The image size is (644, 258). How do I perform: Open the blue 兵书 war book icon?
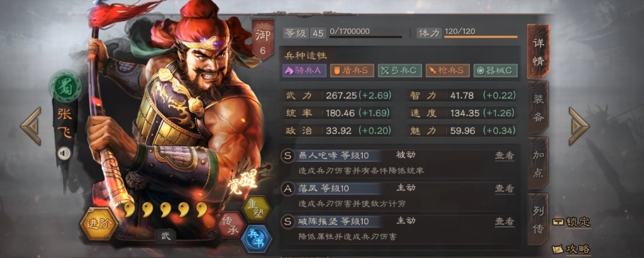pyautogui.click(x=257, y=238)
